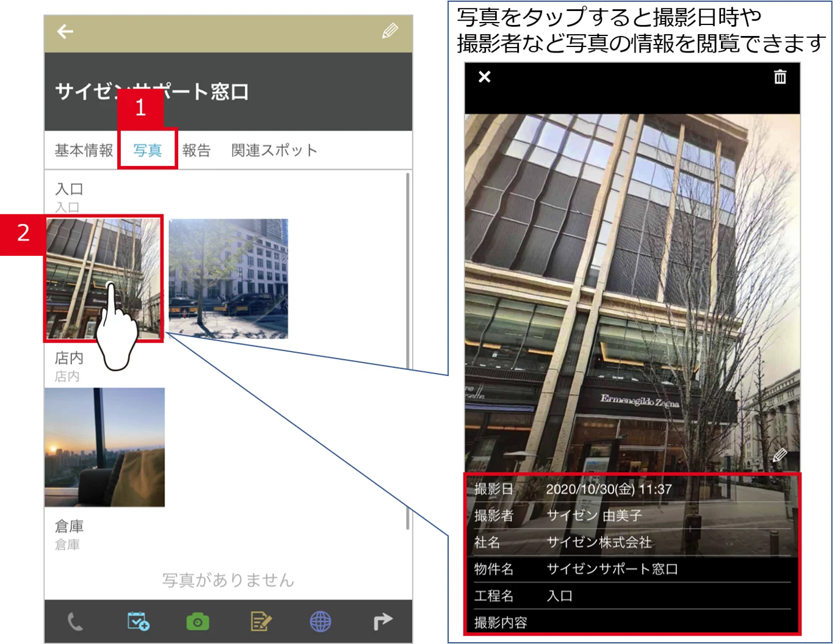
Task: Close the photo viewer with X
Action: coord(485,77)
